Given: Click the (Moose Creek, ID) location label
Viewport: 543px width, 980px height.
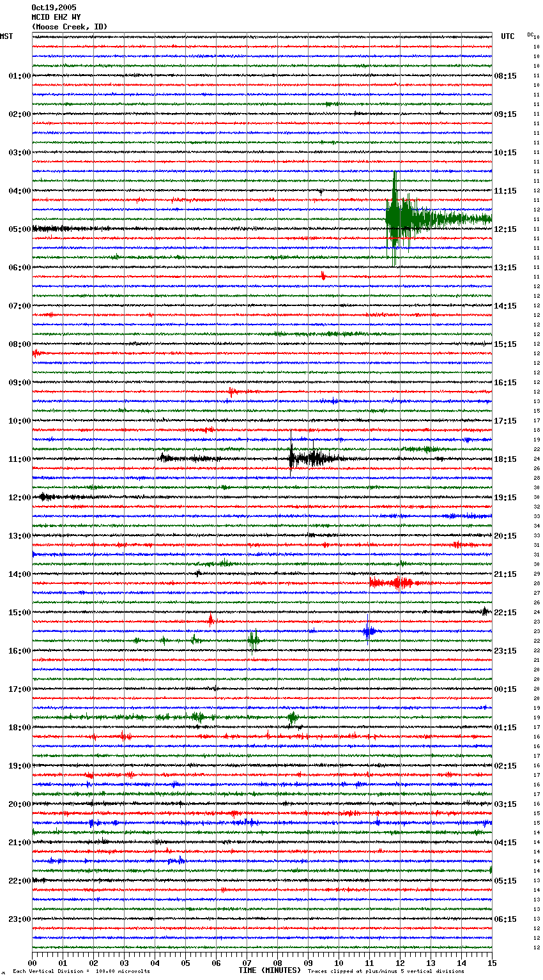Looking at the screenshot, I should click(x=70, y=27).
